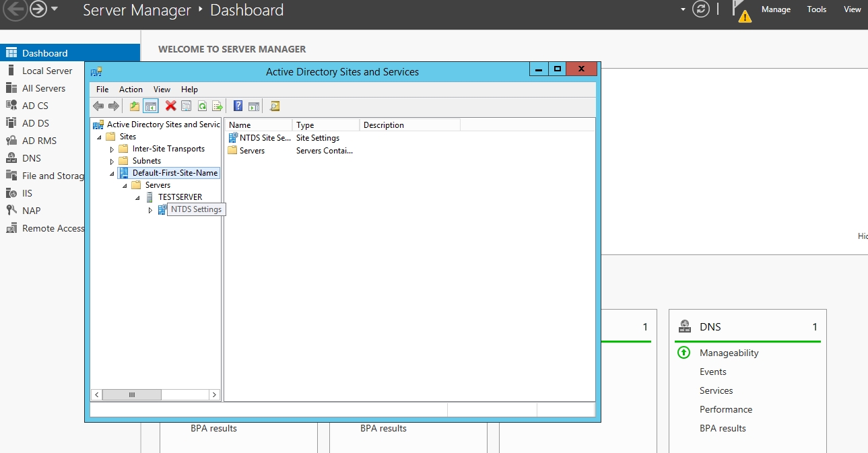Click the Forward arrow in the MMC toolbar
This screenshot has width=868, height=453.
coord(113,106)
